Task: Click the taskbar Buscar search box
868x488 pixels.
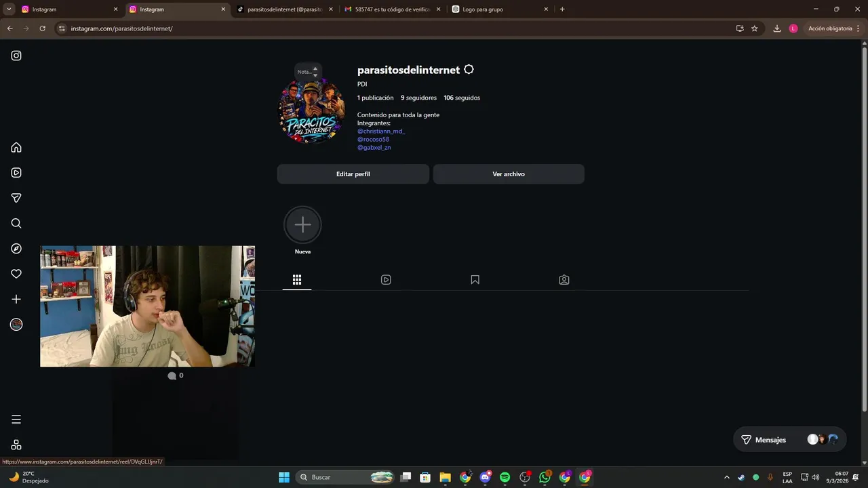Action: tap(346, 477)
